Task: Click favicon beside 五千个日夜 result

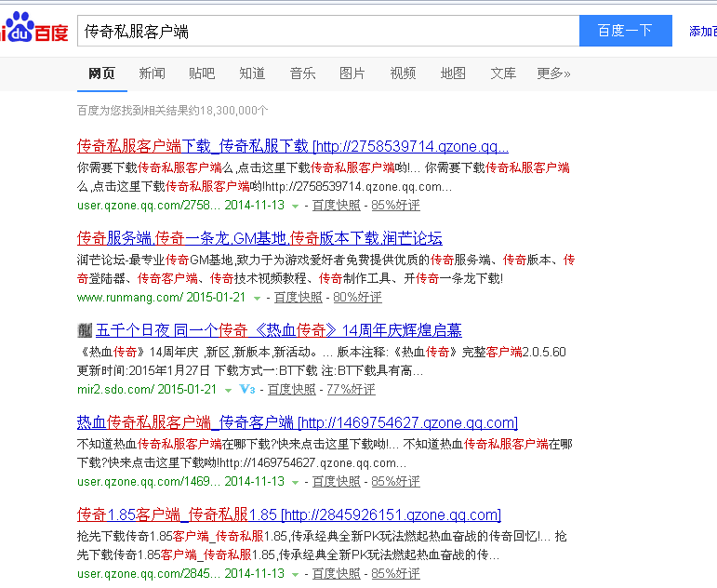Action: (x=85, y=330)
